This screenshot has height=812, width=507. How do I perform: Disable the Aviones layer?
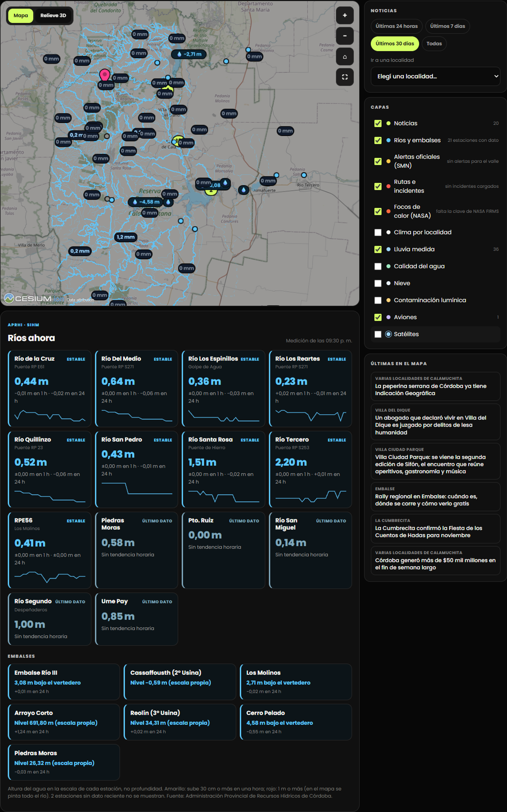378,317
